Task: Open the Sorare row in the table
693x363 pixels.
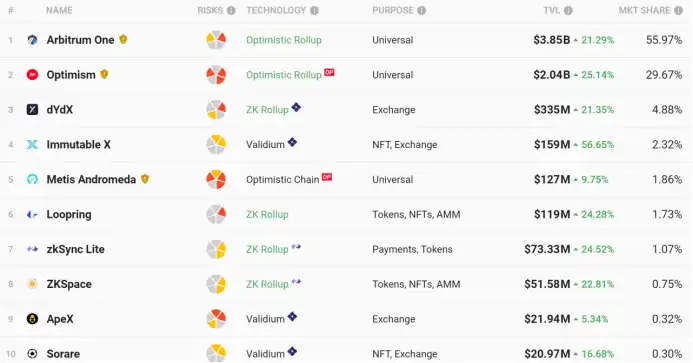Action: (346, 353)
